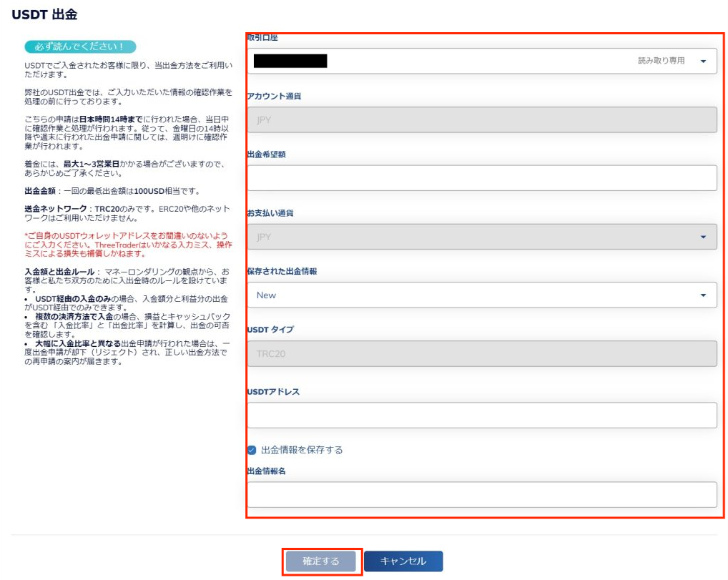Click the dropdown caret on the trading account row
The width and height of the screenshot is (728, 580).
(x=702, y=61)
